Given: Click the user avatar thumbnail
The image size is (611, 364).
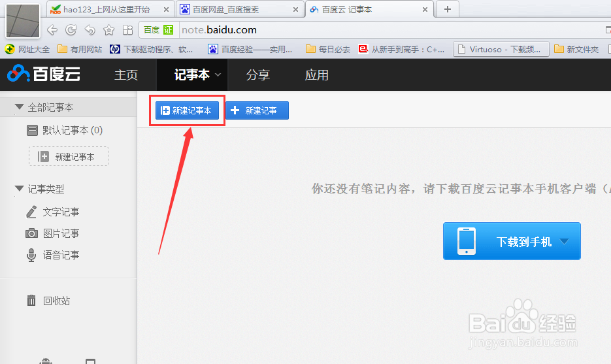Looking at the screenshot, I should pyautogui.click(x=23, y=21).
